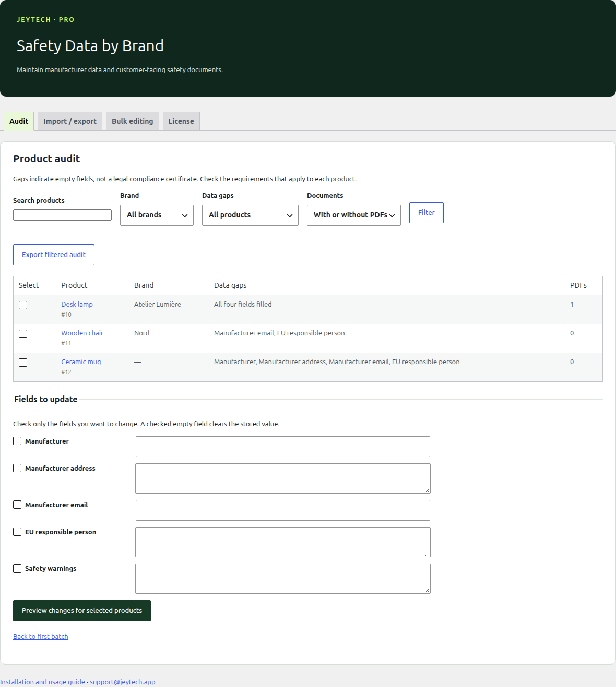
Task: Click Export filtered audit button
Action: 54,255
